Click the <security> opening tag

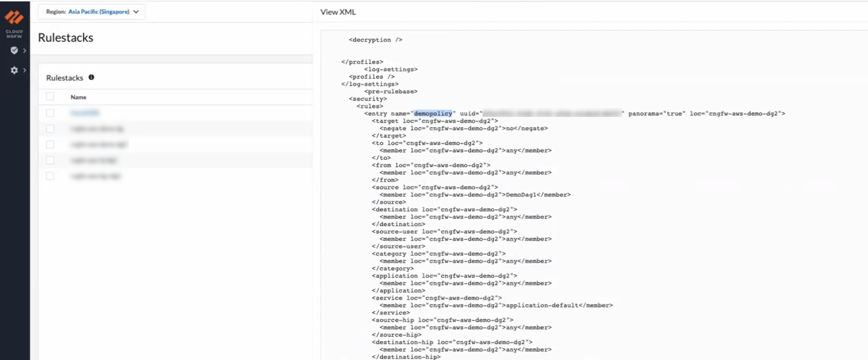pyautogui.click(x=368, y=99)
